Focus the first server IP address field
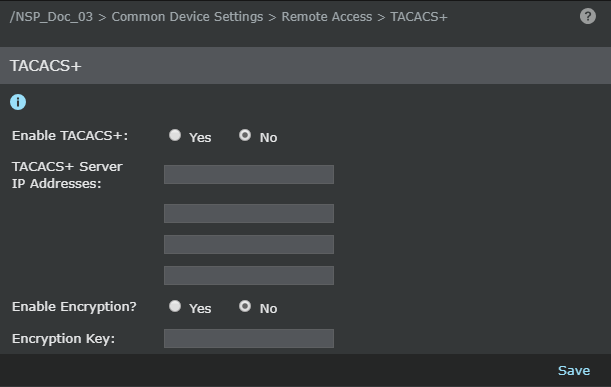The width and height of the screenshot is (611, 387). pyautogui.click(x=249, y=174)
